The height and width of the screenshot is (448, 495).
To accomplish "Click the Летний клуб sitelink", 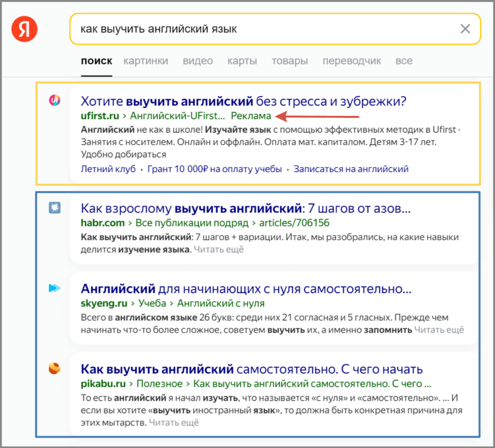I will [108, 169].
